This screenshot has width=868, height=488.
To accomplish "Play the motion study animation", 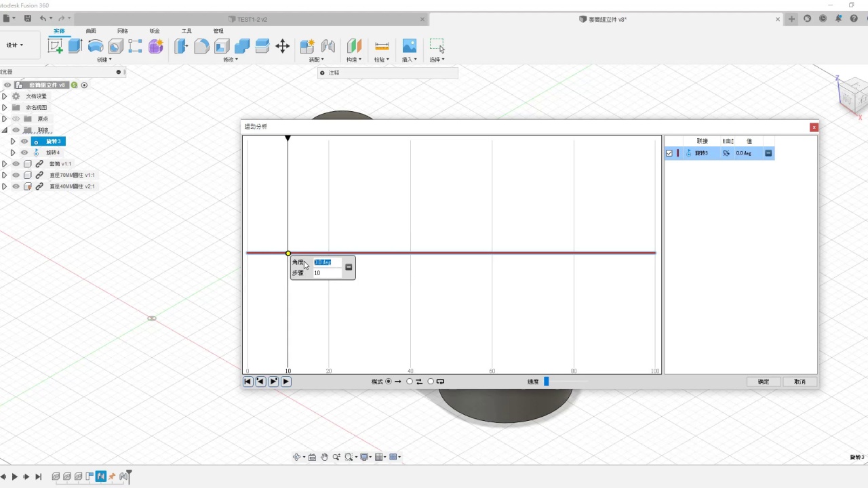I will click(286, 382).
